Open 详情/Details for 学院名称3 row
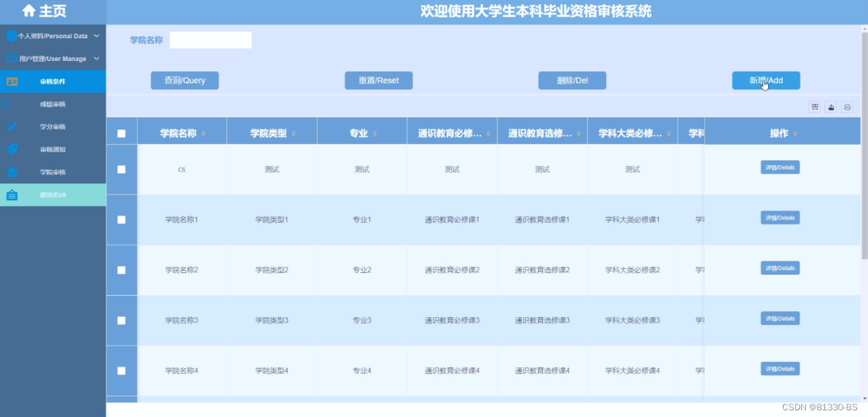868x417 pixels. [x=780, y=318]
